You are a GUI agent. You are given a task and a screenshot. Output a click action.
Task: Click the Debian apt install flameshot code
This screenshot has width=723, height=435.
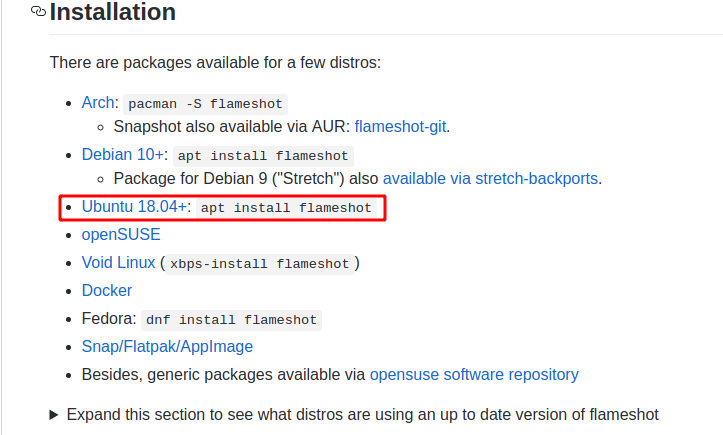point(263,156)
